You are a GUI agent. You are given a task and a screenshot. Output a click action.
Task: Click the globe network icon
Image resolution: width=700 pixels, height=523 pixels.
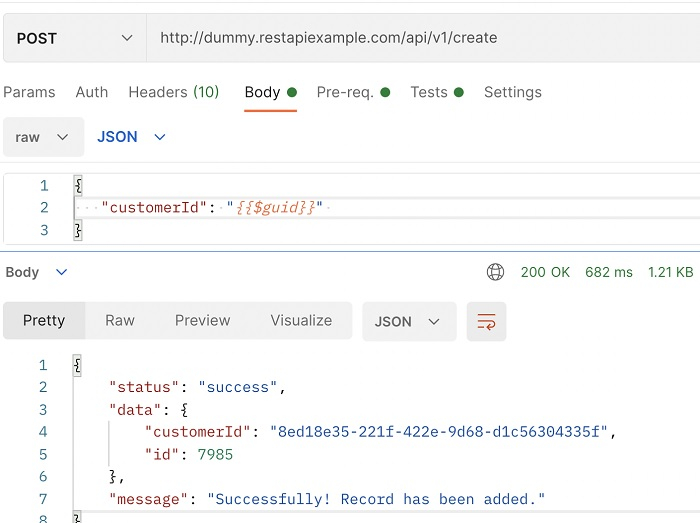click(495, 272)
